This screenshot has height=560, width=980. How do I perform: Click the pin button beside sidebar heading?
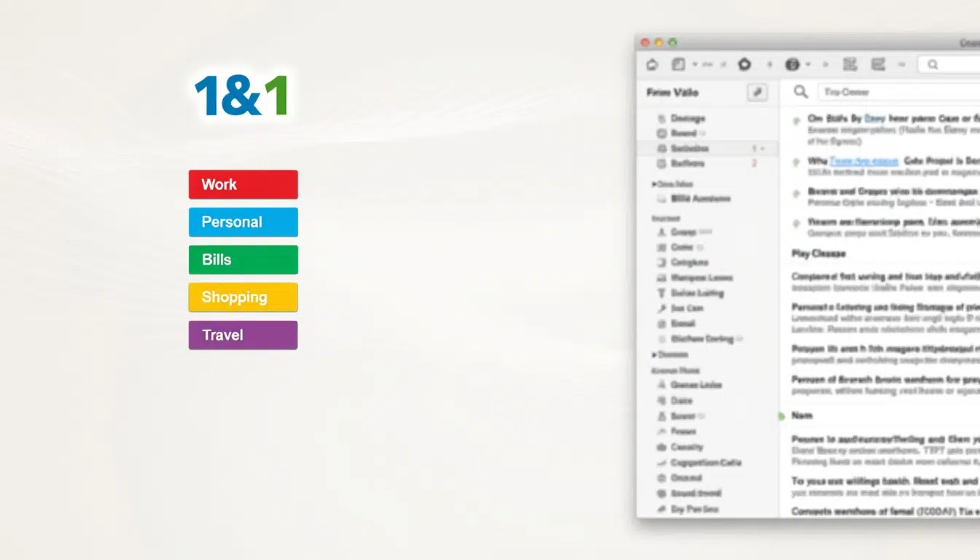[758, 93]
